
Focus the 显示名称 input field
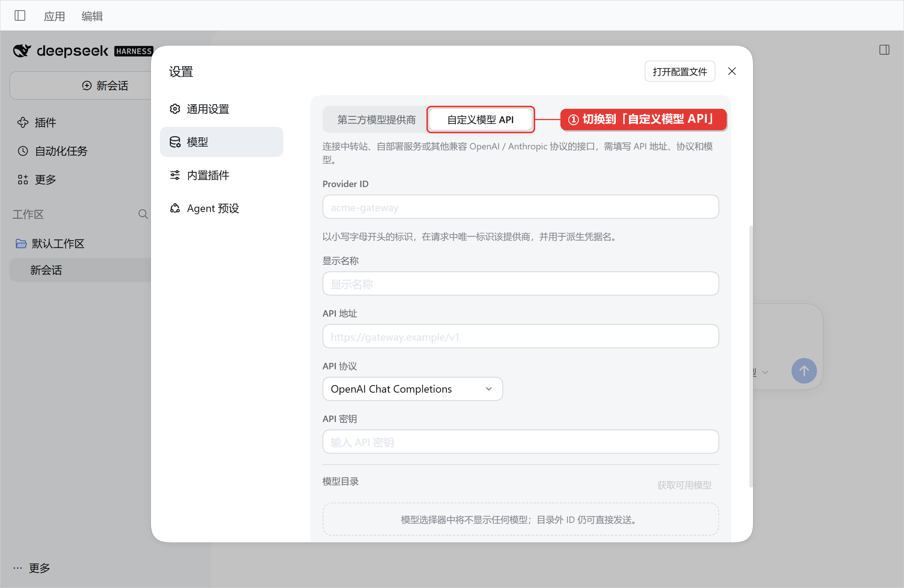520,284
